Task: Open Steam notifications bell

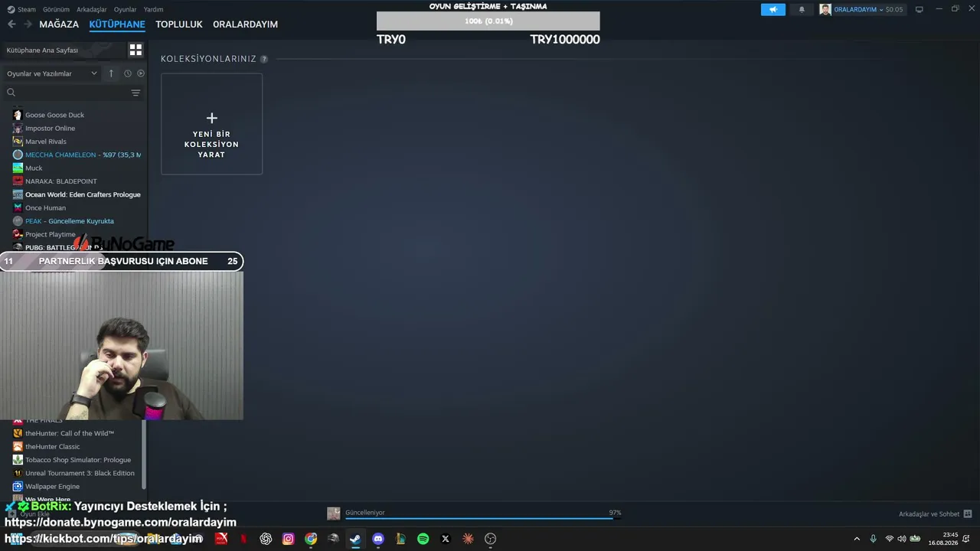Action: 802,9
